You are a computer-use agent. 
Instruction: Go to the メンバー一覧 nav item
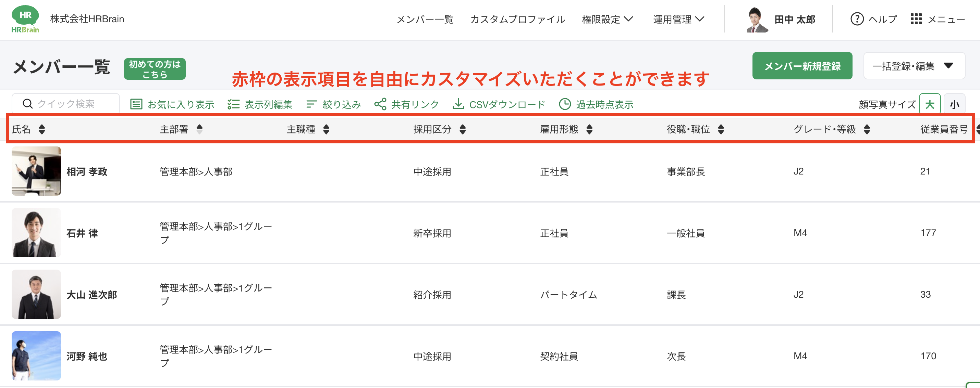[x=425, y=19]
